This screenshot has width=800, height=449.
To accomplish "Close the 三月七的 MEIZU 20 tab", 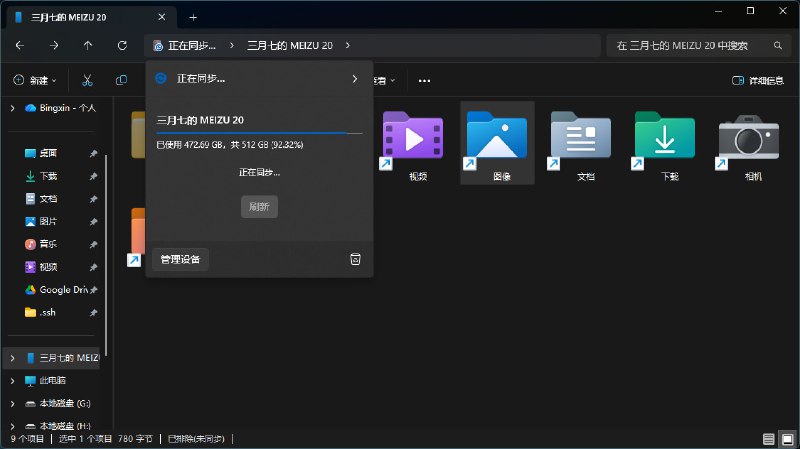I will [161, 17].
